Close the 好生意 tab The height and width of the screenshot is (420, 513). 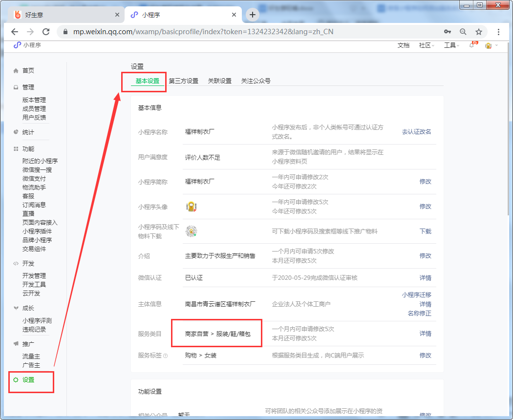117,15
